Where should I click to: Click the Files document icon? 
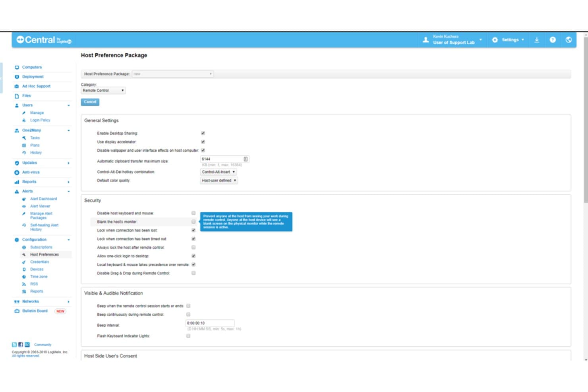[x=17, y=96]
